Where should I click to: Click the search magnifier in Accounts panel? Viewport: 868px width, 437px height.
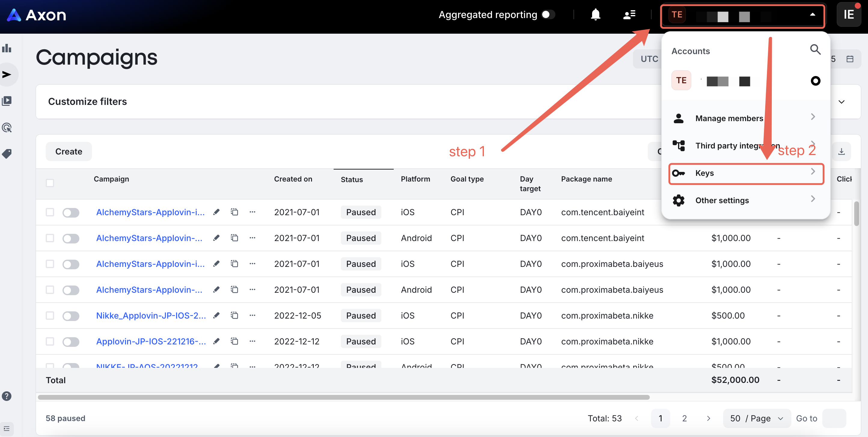pyautogui.click(x=815, y=50)
